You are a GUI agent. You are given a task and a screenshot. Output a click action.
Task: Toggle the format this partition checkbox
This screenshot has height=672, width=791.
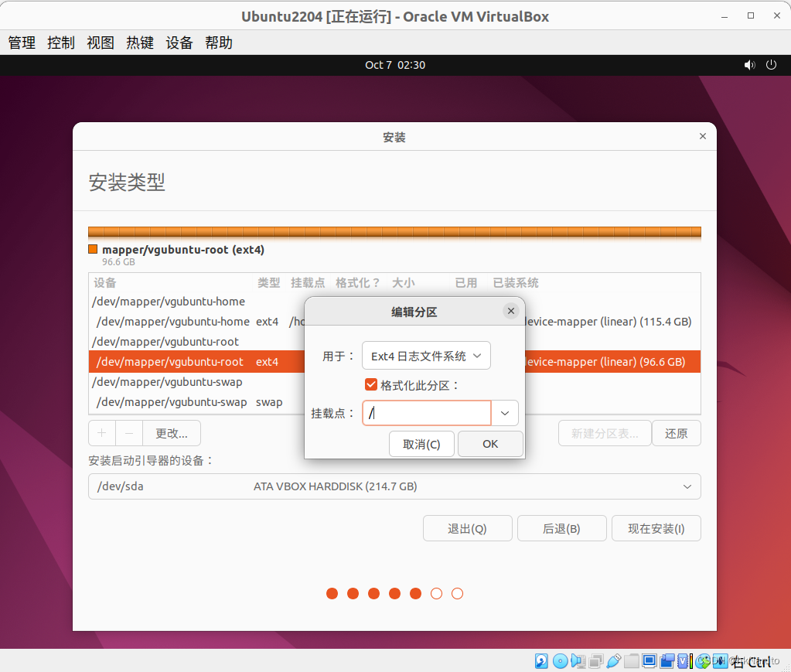tap(371, 385)
